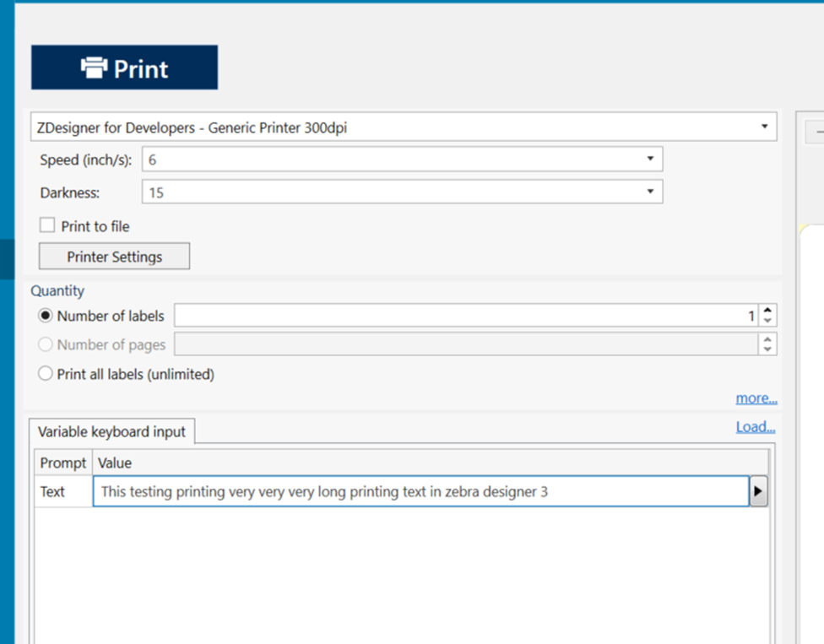
Task: Enable the Print to file checkbox
Action: tap(46, 225)
